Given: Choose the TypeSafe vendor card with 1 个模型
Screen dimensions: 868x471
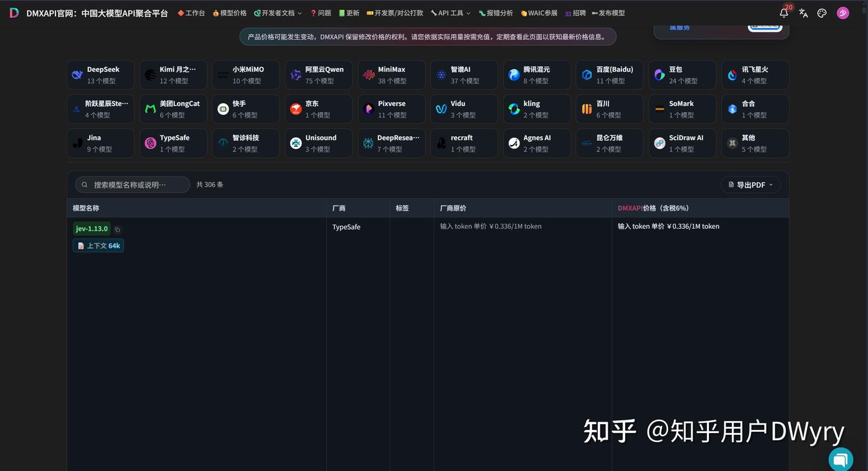Looking at the screenshot, I should (174, 143).
